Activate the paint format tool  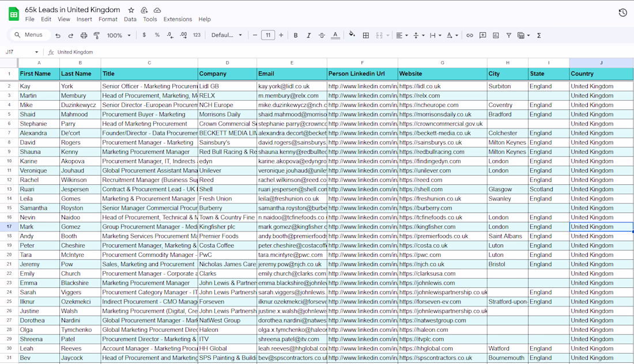[97, 36]
